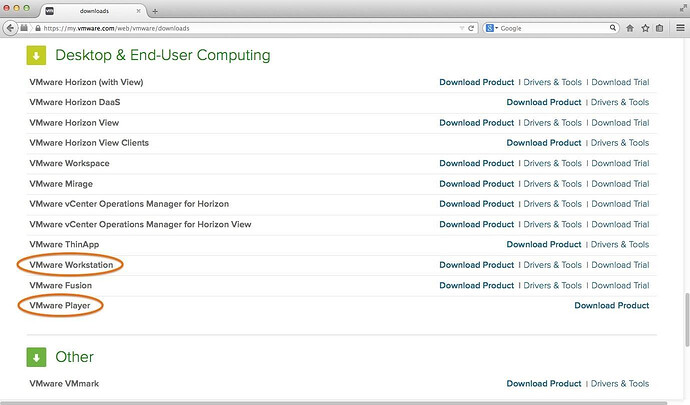Click Drivers & Tools for VMware ThinApp
The height and width of the screenshot is (405, 690).
pyautogui.click(x=619, y=244)
